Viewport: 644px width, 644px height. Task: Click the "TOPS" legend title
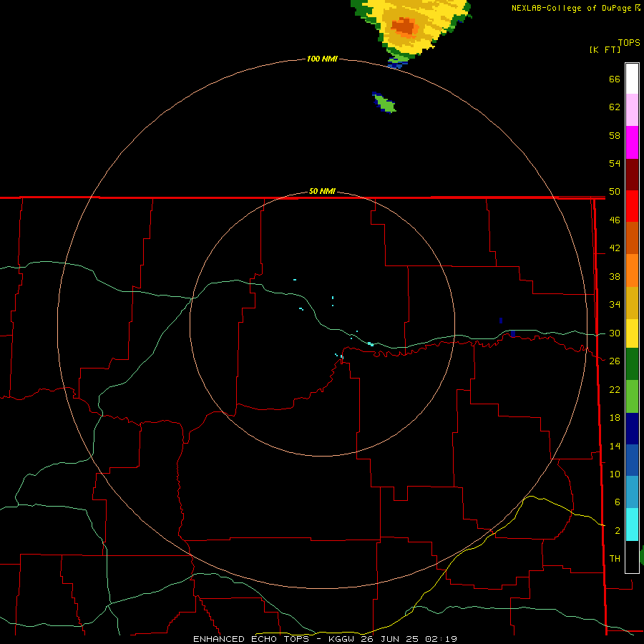pyautogui.click(x=629, y=42)
